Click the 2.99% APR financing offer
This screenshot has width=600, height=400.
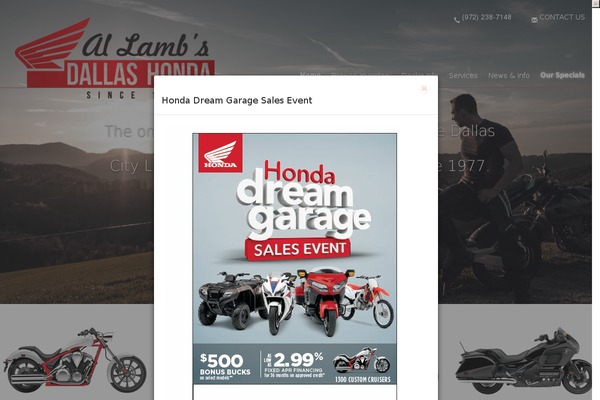coord(293,365)
